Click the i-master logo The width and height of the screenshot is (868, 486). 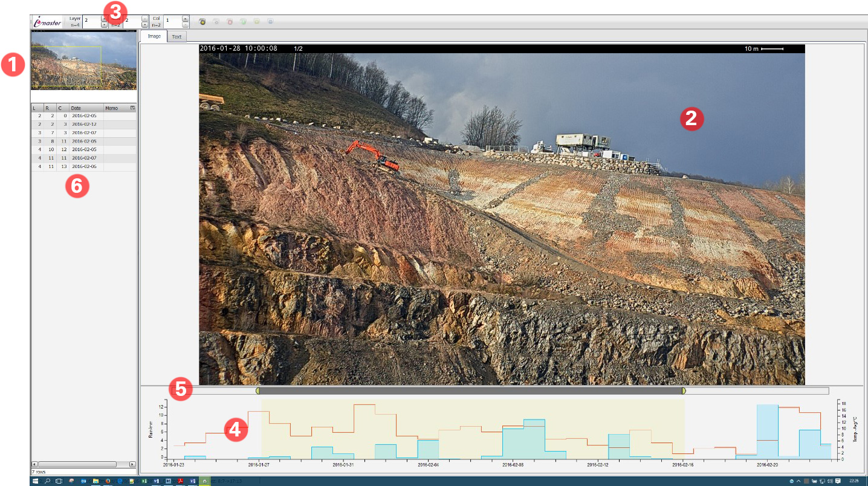tap(47, 22)
